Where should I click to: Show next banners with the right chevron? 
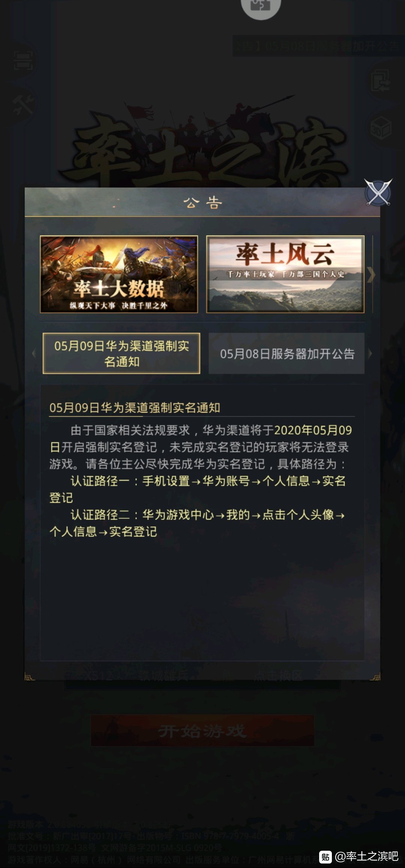(x=371, y=275)
